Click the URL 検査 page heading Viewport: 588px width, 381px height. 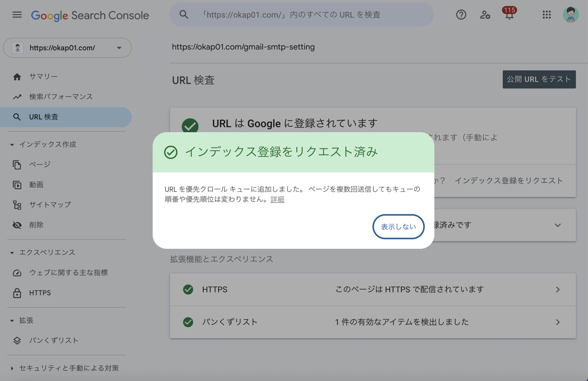pos(193,80)
